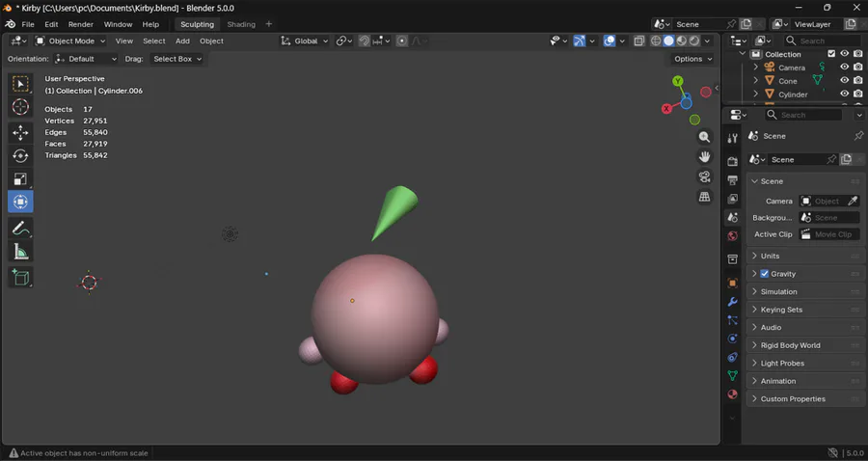868x461 pixels.
Task: Open the Object Data green triangle tab
Action: tap(732, 376)
